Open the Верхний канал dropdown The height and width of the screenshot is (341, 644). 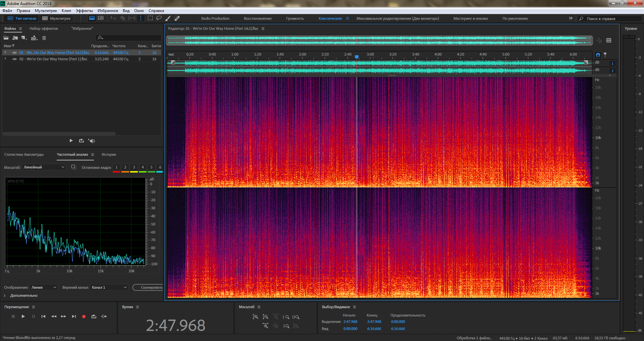pos(109,287)
